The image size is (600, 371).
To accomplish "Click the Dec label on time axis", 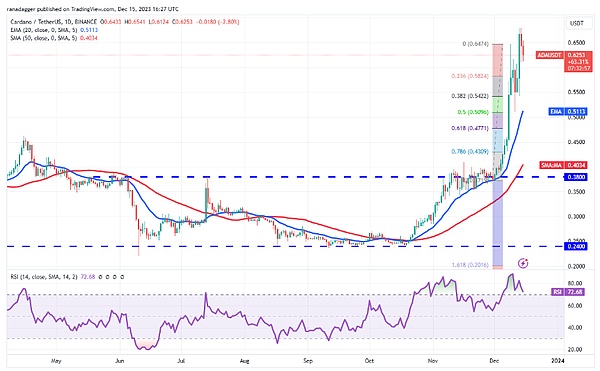I will (494, 361).
